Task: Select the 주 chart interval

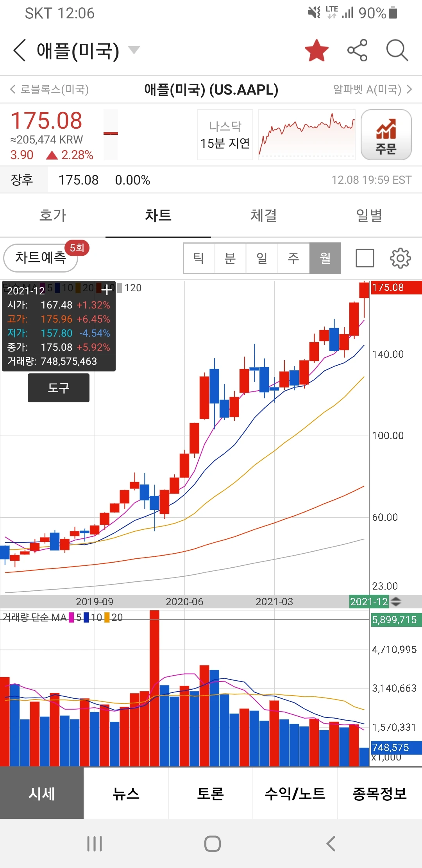Action: point(293,258)
